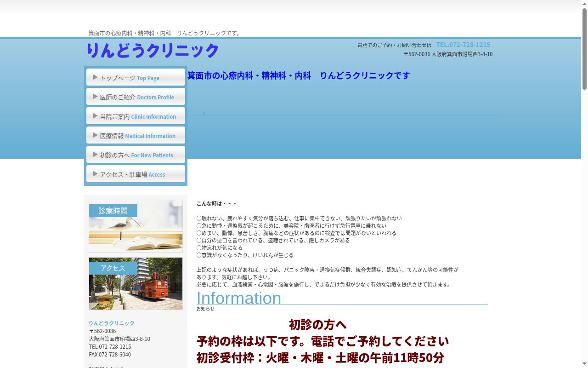The width and height of the screenshot is (588, 368).
Task: Open 初診の方へ For New Patients page
Action: 136,155
